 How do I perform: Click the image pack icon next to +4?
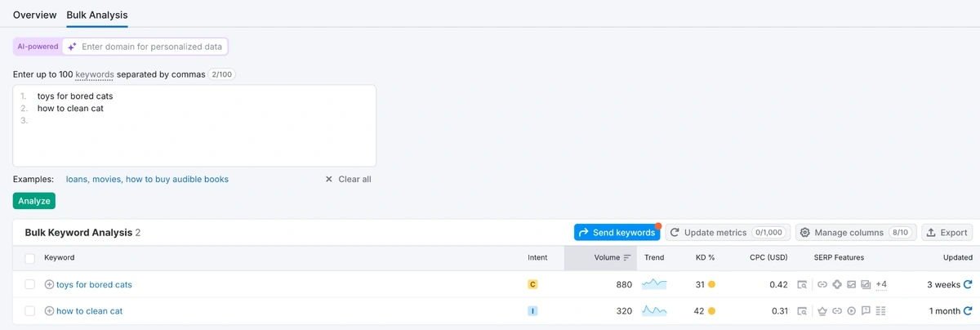(865, 284)
